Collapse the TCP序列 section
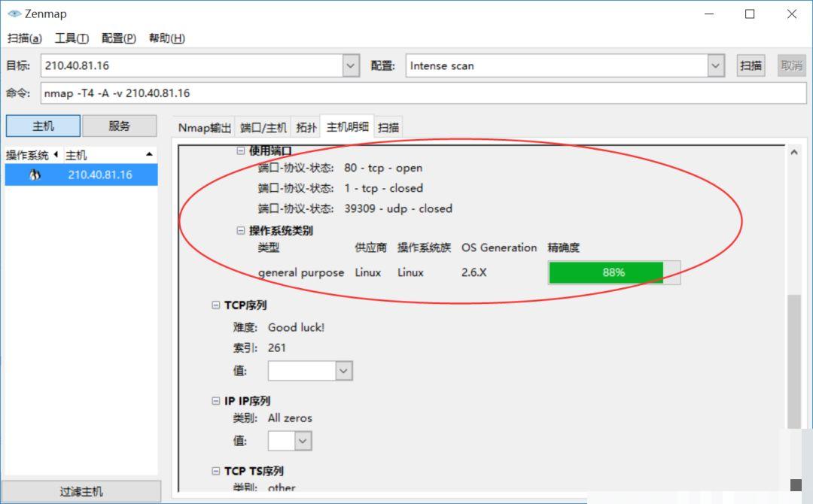This screenshot has width=813, height=504. pos(216,305)
